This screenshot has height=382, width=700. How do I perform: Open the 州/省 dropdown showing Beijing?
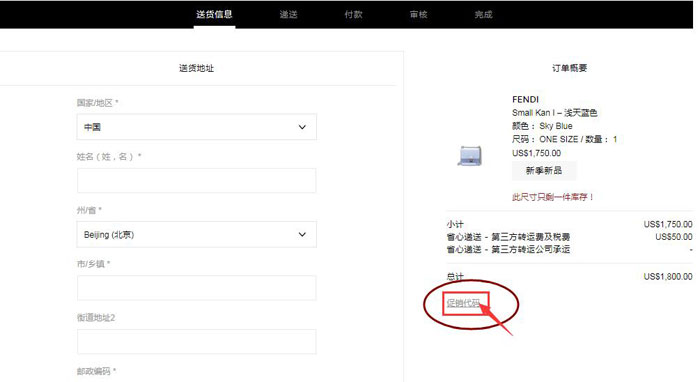pyautogui.click(x=196, y=234)
